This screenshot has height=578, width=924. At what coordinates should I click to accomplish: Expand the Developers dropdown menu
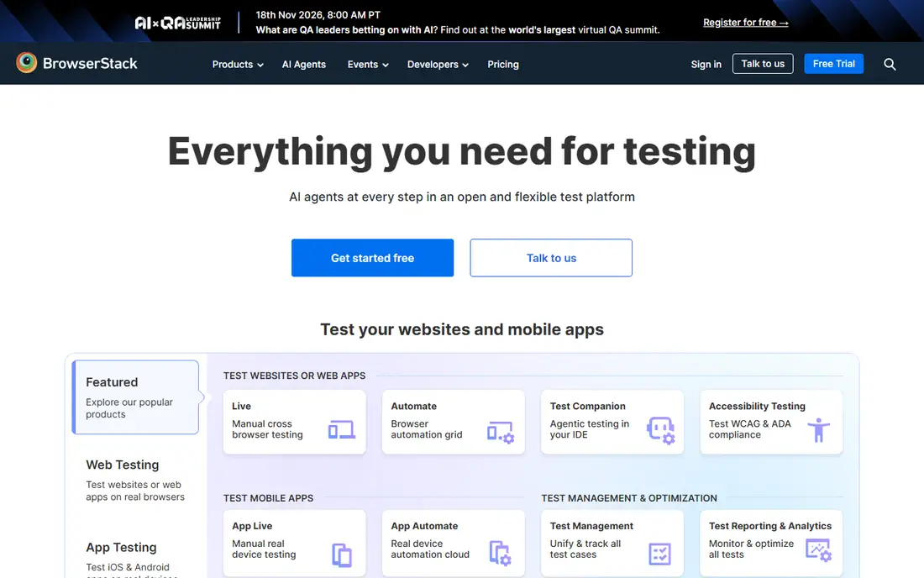pyautogui.click(x=438, y=64)
